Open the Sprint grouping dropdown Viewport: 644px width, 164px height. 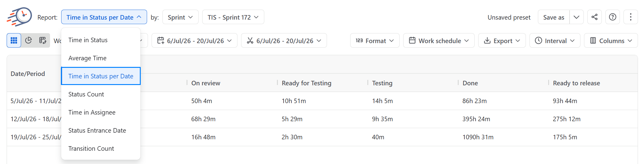(x=180, y=17)
